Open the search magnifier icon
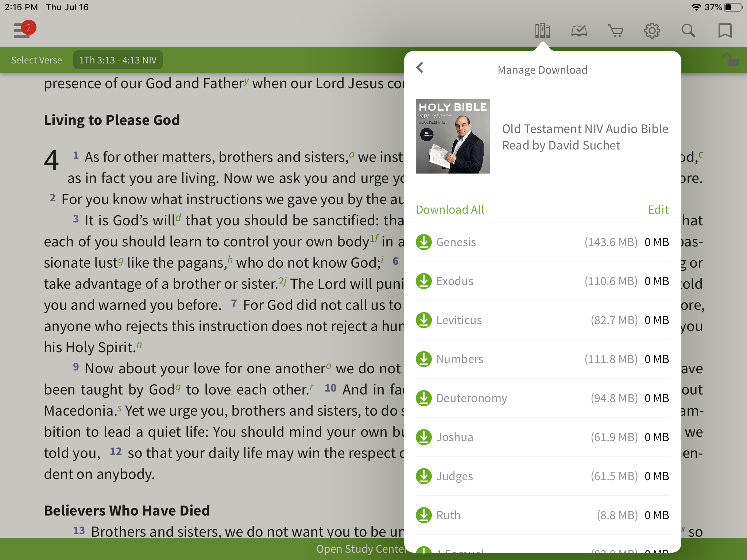The image size is (747, 560). click(688, 31)
